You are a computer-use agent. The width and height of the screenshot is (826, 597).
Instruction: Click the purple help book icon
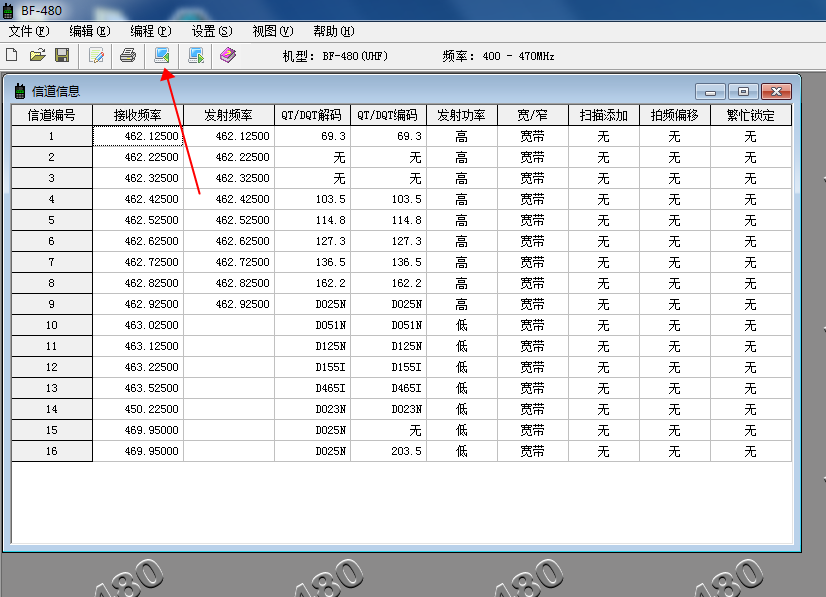click(228, 55)
